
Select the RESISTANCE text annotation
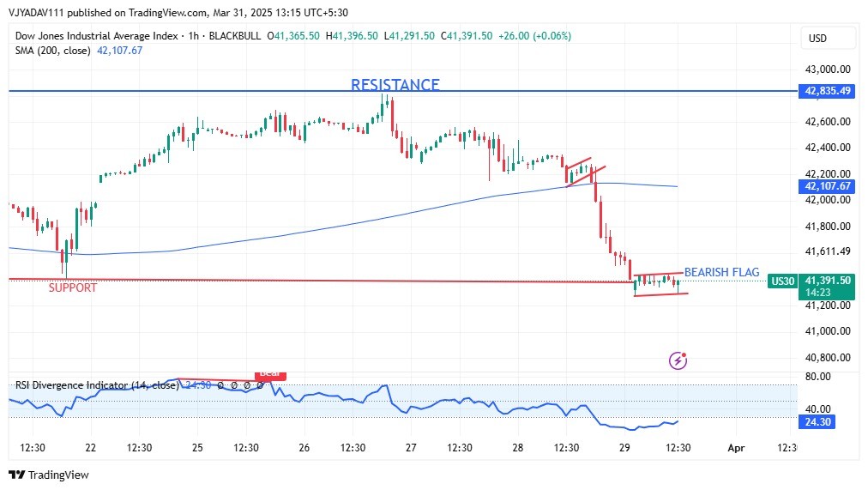(395, 84)
